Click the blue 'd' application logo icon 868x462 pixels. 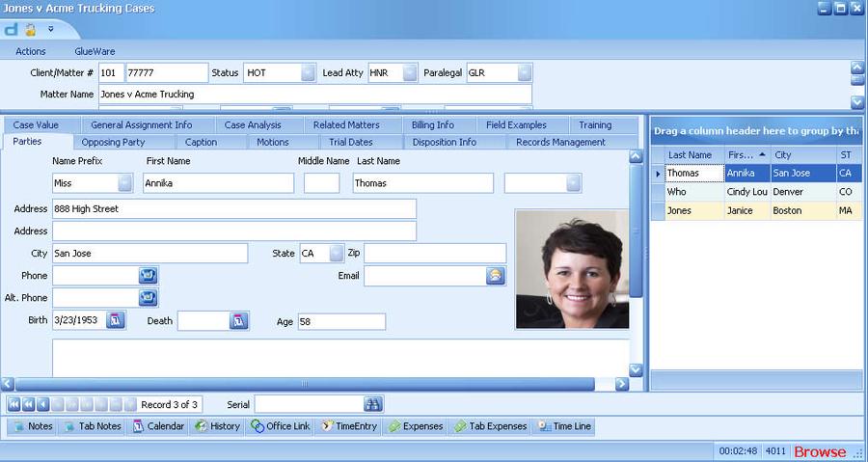click(11, 29)
